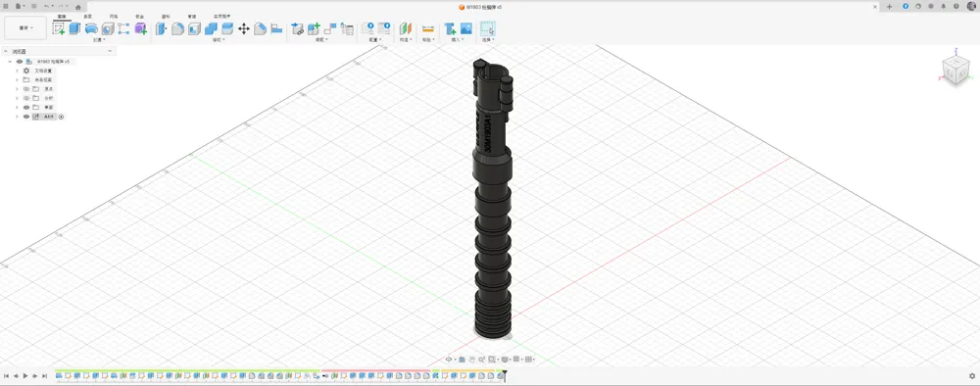The height and width of the screenshot is (386, 980).
Task: Select the Fillet tool in the modify group
Action: pos(177,28)
